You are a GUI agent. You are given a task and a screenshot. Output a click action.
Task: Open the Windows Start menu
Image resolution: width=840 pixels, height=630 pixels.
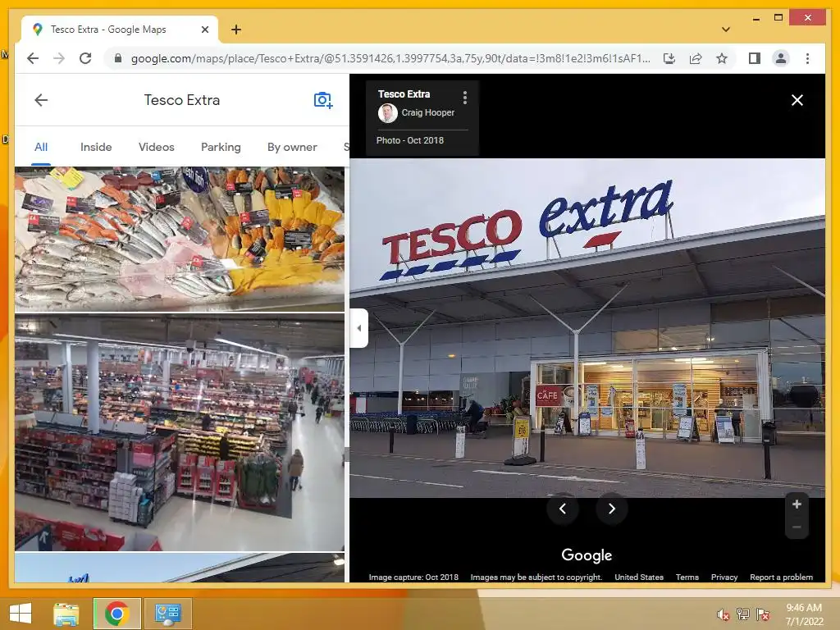(x=21, y=614)
